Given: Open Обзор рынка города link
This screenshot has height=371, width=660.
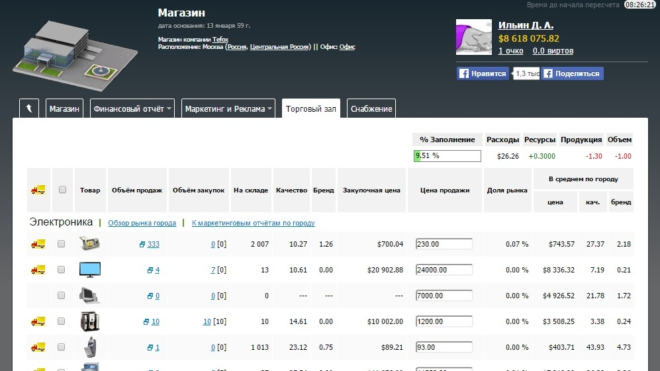Looking at the screenshot, I should pyautogui.click(x=142, y=223).
